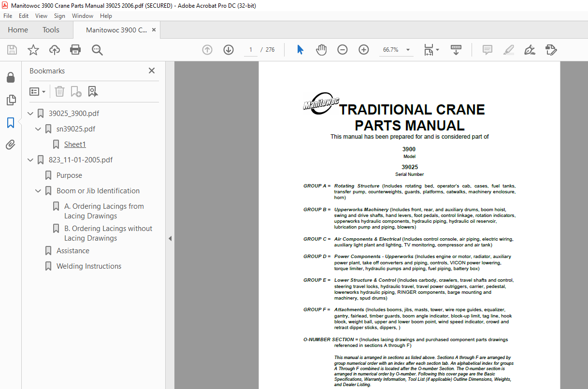Image resolution: width=588 pixels, height=389 pixels.
Task: Open the Sheet1 bookmark
Action: (75, 144)
